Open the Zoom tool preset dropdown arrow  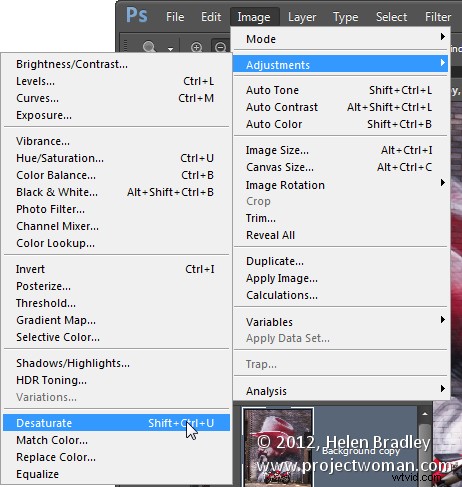point(170,49)
